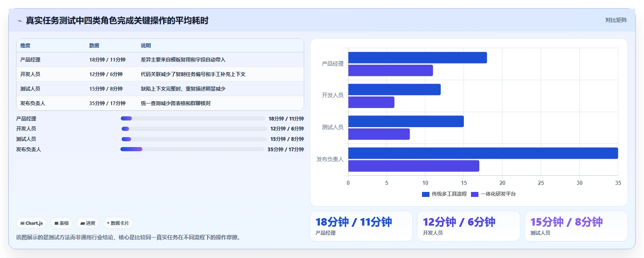Click the 开发人员 label on the chart axis
Viewport: 644px width, 258px height.
tap(333, 96)
